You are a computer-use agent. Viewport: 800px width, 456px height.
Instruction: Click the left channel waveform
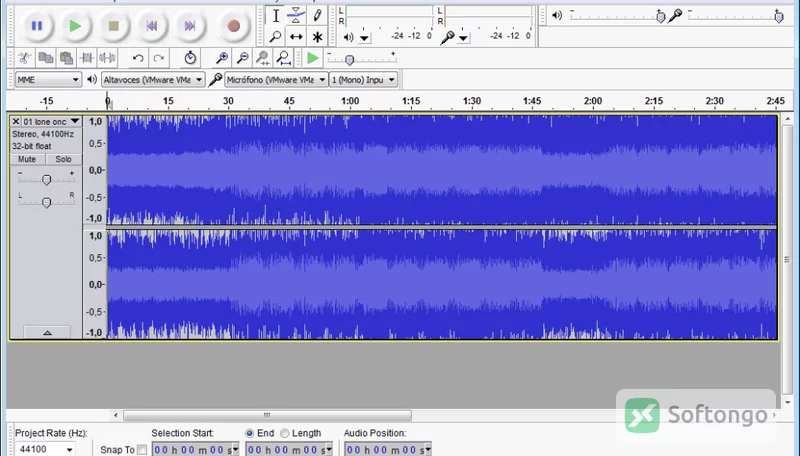pyautogui.click(x=442, y=170)
